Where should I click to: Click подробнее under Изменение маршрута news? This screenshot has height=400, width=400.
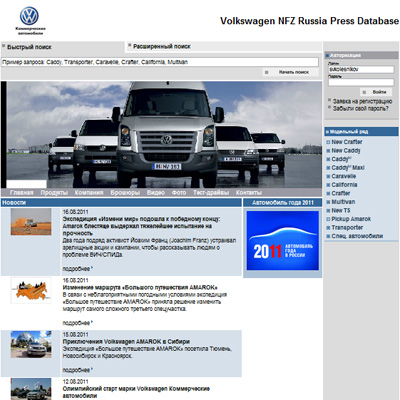tap(77, 323)
